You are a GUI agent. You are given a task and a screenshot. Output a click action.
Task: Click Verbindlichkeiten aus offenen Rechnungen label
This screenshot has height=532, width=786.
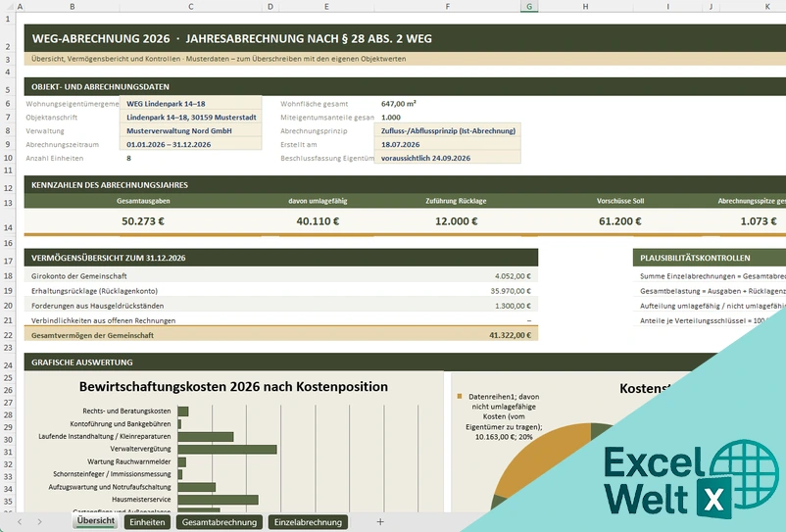click(x=103, y=320)
